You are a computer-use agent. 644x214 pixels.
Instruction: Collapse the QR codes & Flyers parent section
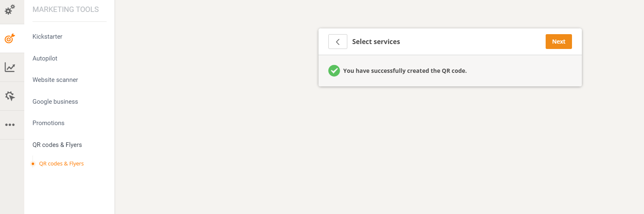point(57,145)
